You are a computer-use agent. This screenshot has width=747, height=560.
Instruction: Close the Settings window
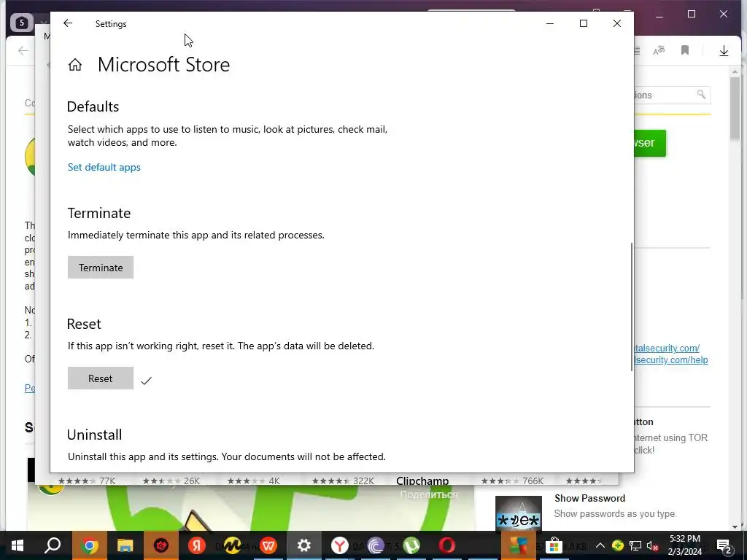pos(617,23)
